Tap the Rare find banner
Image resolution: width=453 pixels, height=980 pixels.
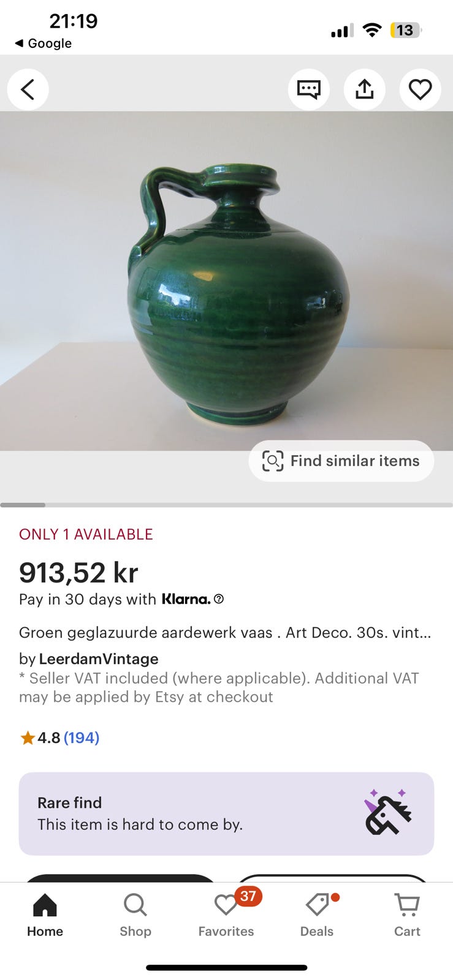(226, 813)
